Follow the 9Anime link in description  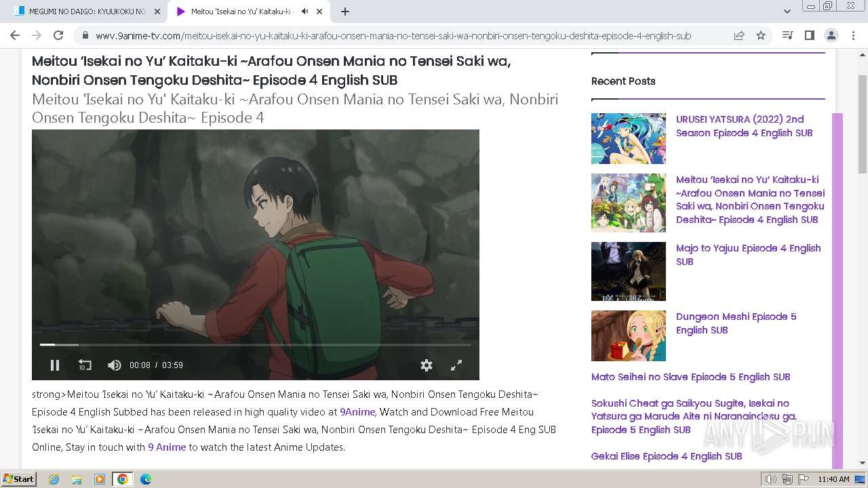pyautogui.click(x=357, y=411)
